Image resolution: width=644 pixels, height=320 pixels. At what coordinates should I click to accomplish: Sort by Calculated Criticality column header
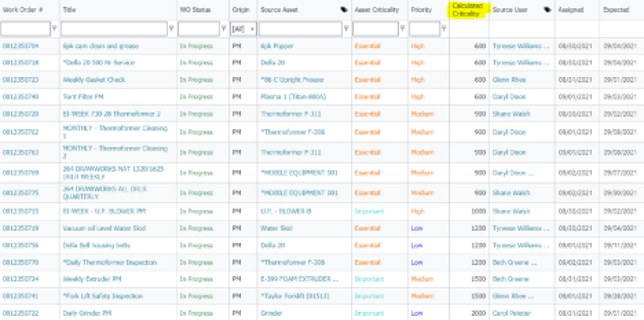point(468,10)
